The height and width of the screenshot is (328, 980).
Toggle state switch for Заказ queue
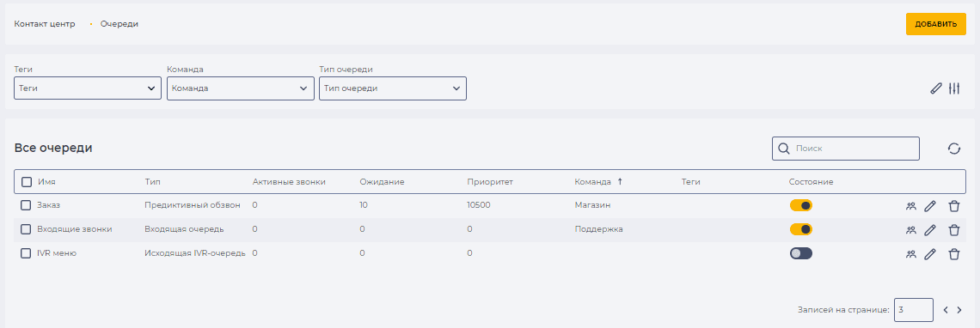[800, 205]
